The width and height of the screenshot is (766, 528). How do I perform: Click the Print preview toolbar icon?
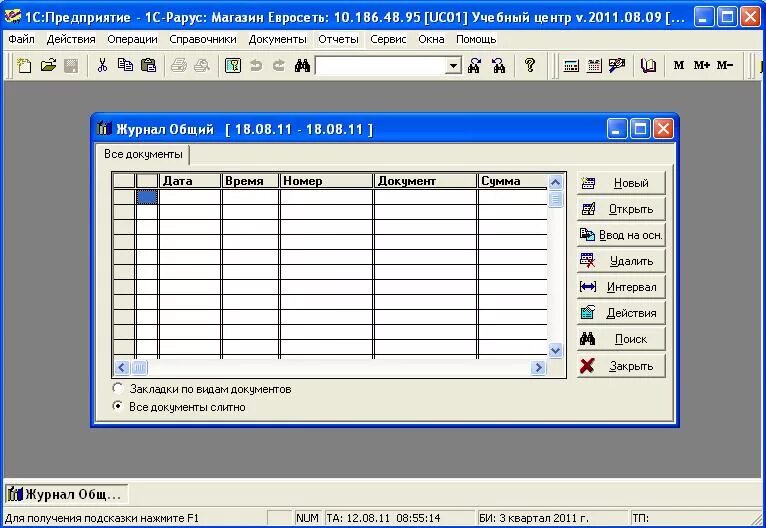(x=202, y=65)
